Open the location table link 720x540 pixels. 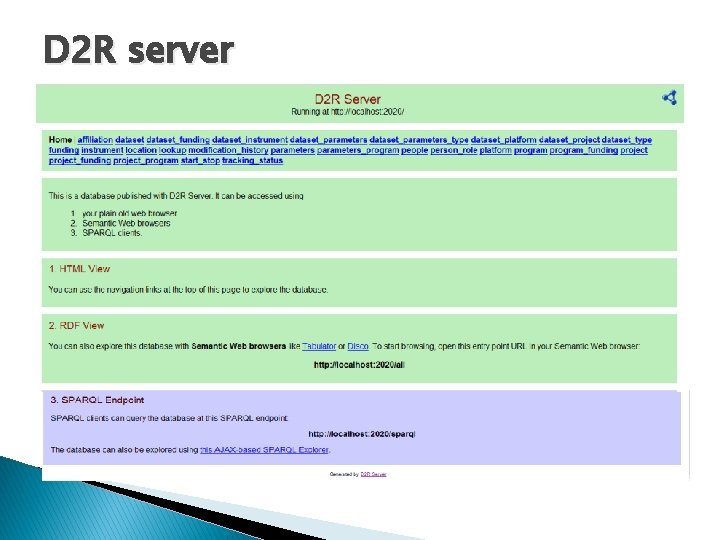pyautogui.click(x=141, y=150)
